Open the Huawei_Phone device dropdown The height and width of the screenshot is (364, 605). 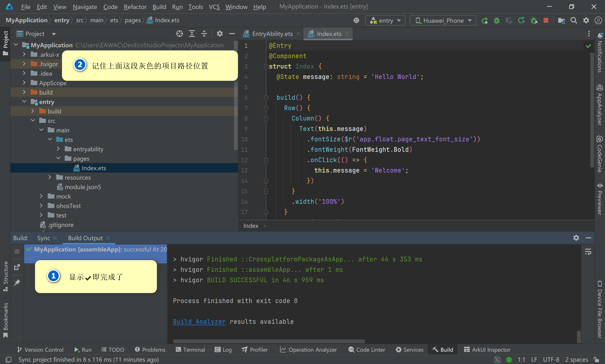443,20
